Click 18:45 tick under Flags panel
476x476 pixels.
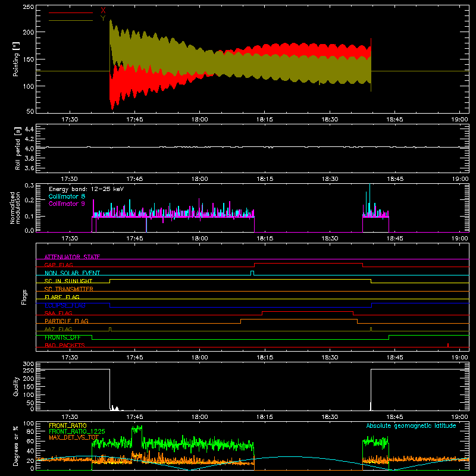[394, 358]
